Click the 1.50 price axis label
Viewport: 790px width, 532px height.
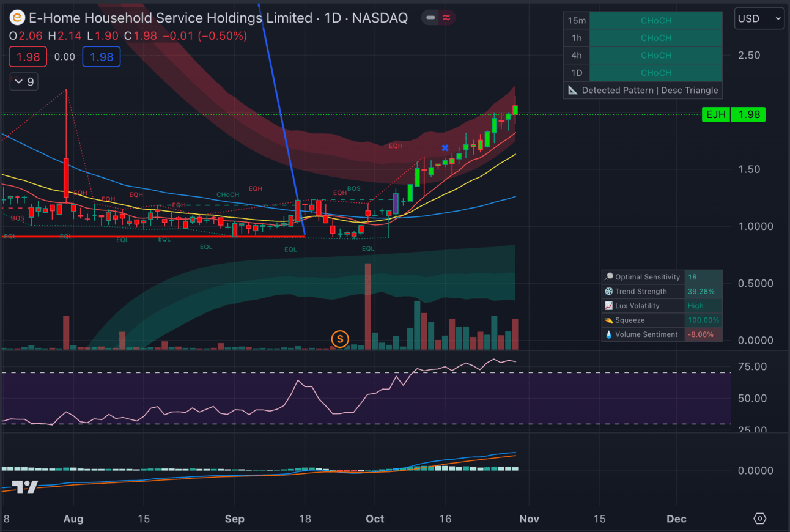pos(749,169)
